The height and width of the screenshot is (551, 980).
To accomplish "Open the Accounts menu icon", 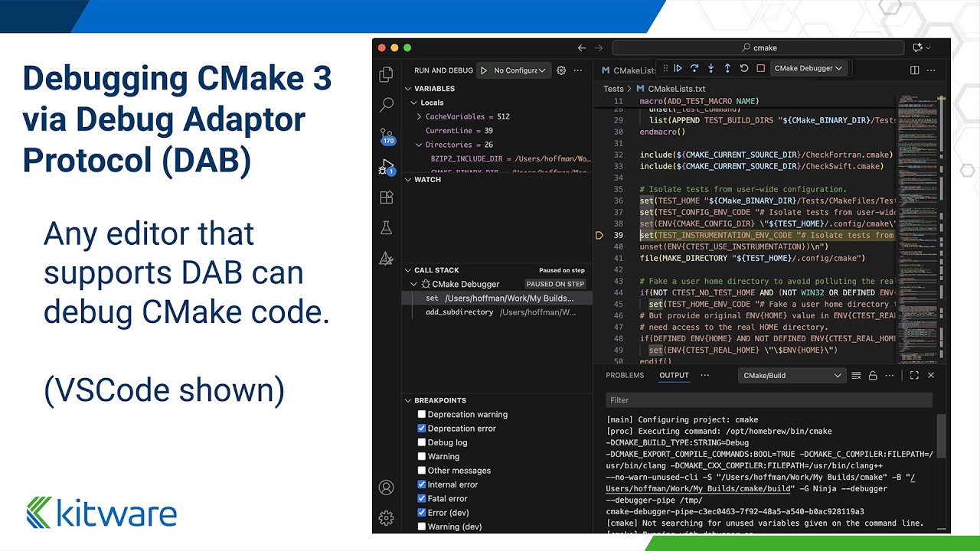I will click(387, 487).
